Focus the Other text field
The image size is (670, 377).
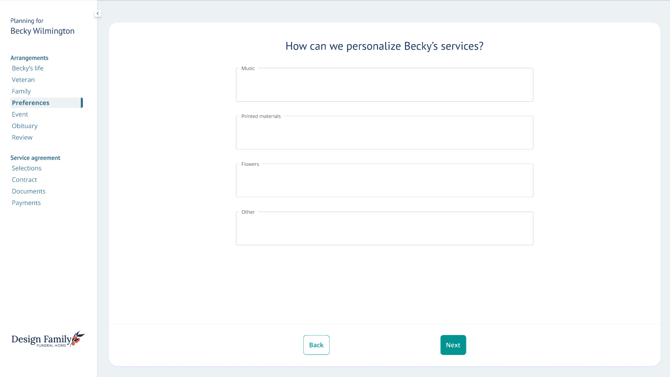click(x=385, y=228)
